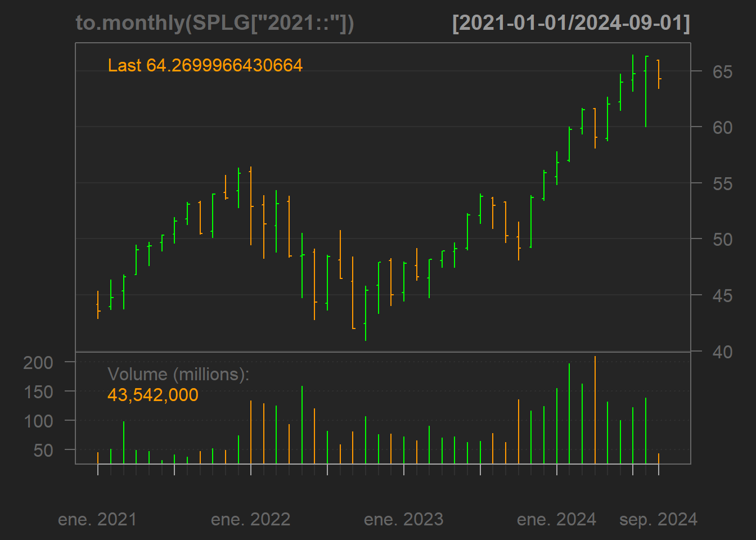Viewport: 756px width, 540px height.
Task: Select the ene. 2021 date label
Action: 97,519
